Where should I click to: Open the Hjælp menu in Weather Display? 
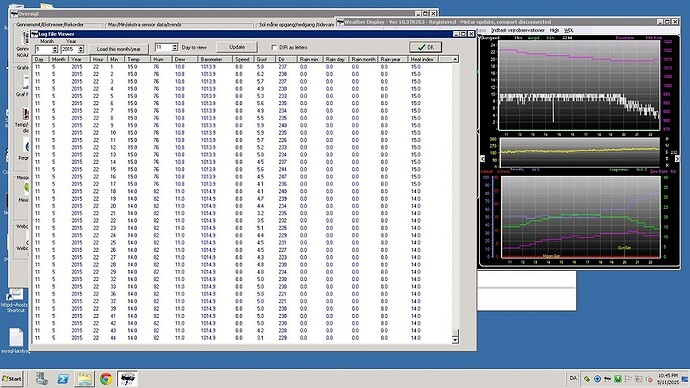click(554, 30)
